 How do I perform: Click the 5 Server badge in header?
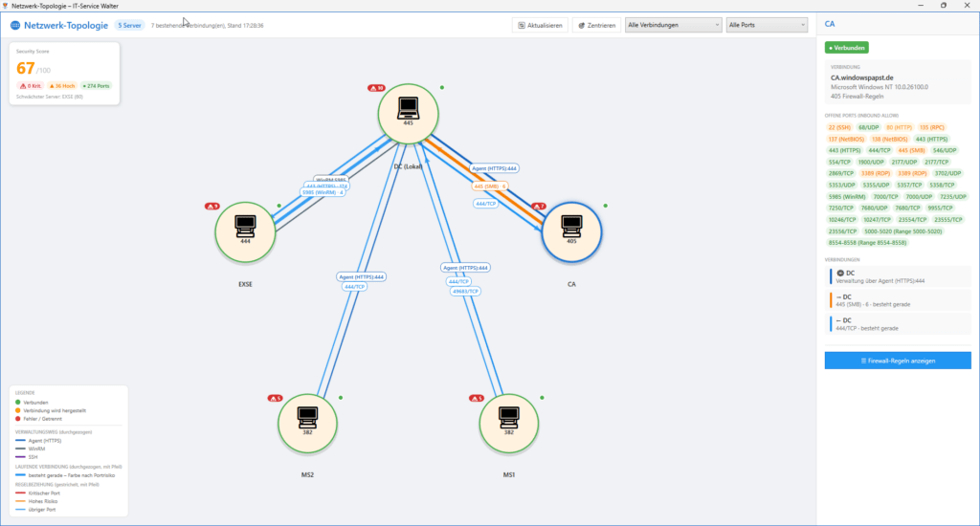click(x=129, y=25)
